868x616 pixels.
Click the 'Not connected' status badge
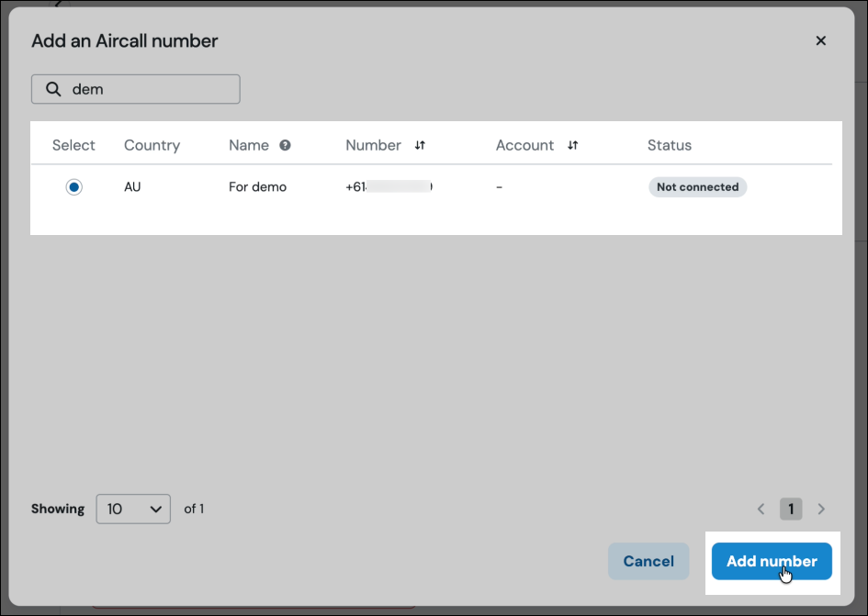[x=697, y=187]
